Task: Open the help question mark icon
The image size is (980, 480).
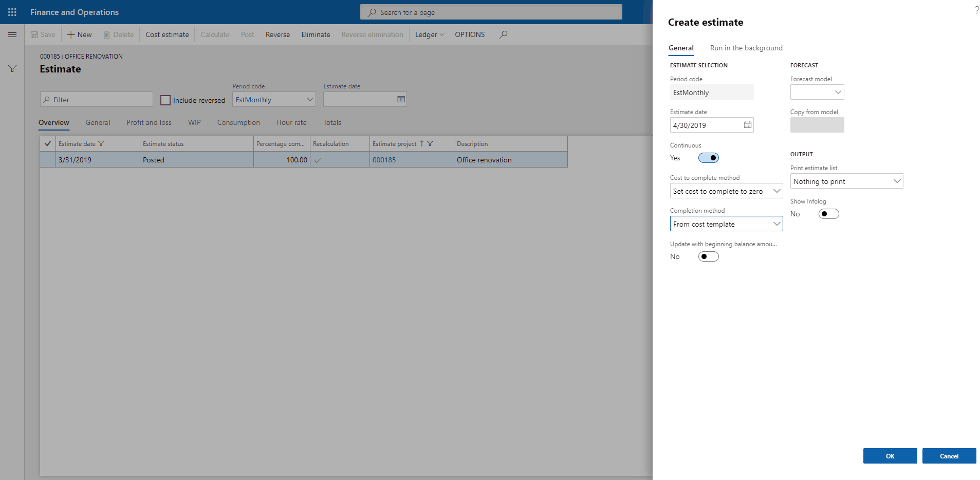Action: point(976,10)
